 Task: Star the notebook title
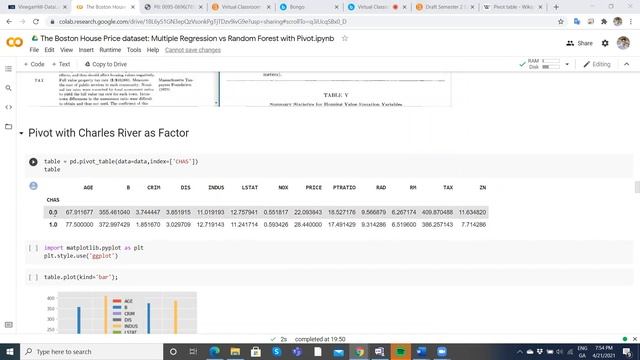[344, 38]
